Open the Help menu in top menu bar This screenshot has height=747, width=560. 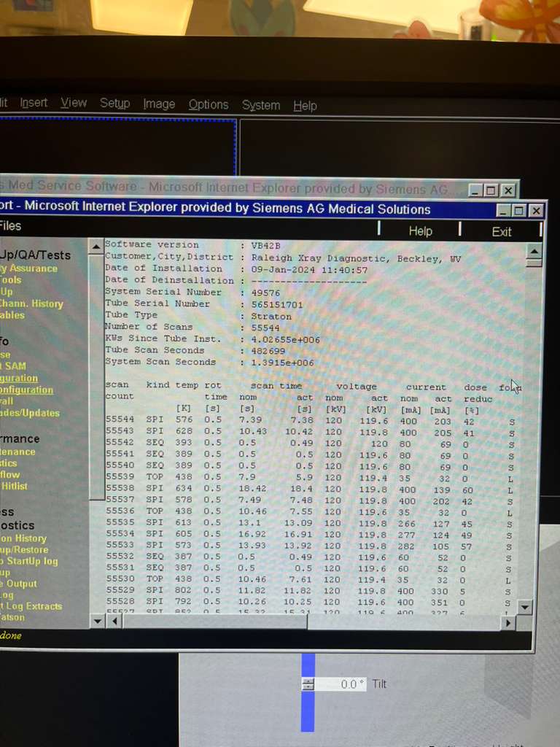(x=306, y=106)
